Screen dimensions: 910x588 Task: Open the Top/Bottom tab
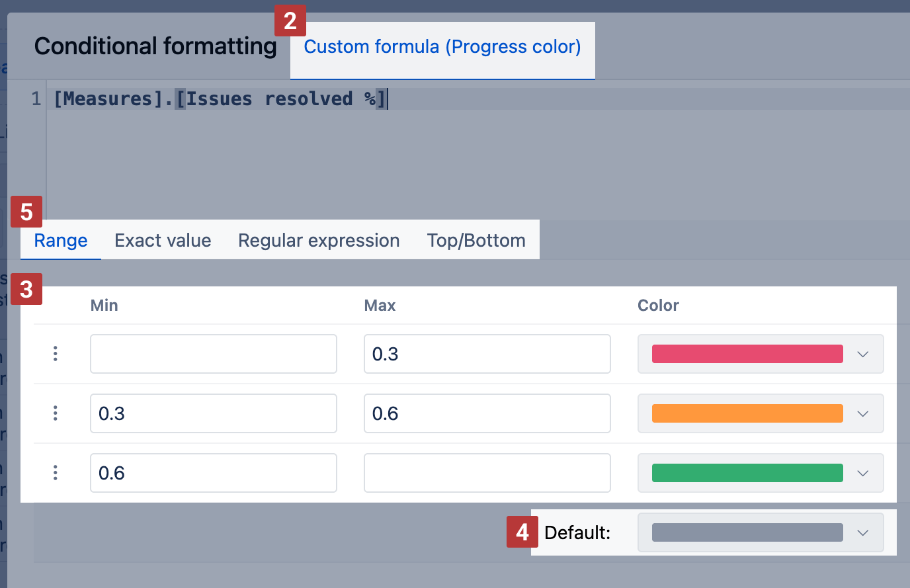click(x=476, y=240)
